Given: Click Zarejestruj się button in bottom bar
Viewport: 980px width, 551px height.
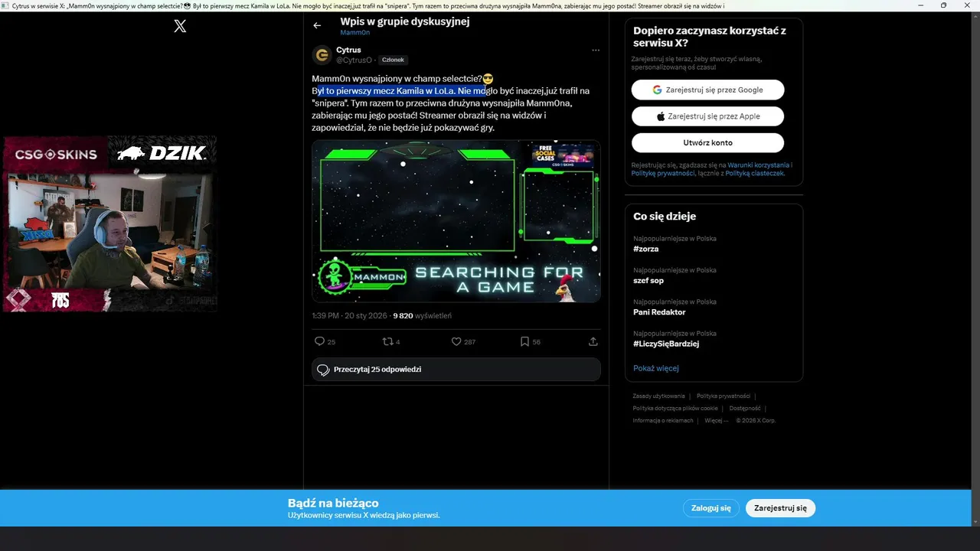Looking at the screenshot, I should click(780, 508).
